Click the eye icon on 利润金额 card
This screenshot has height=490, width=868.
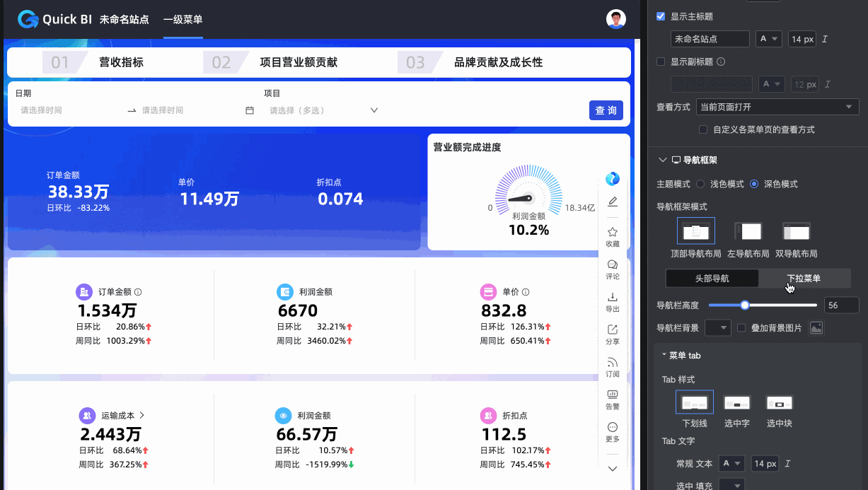pyautogui.click(x=284, y=415)
